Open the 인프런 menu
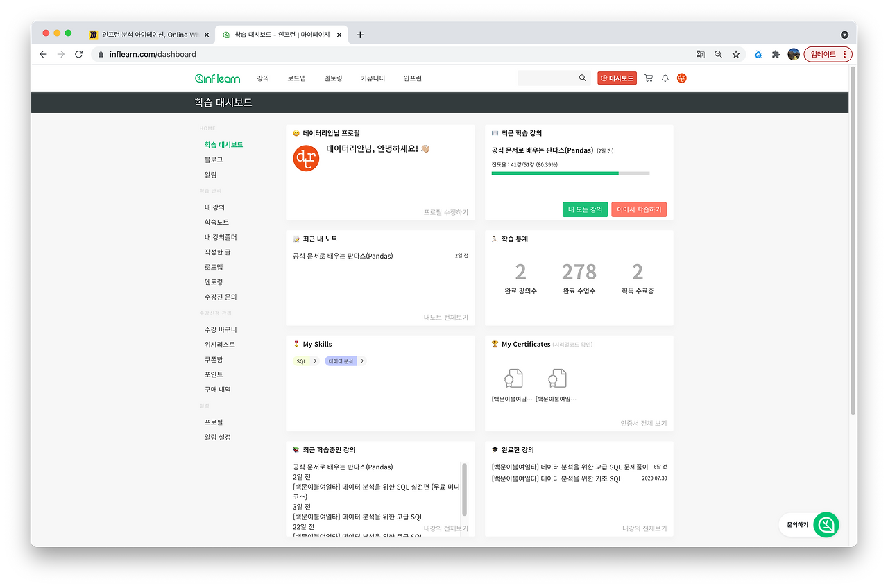Viewport: 888px width, 588px height. [x=413, y=78]
